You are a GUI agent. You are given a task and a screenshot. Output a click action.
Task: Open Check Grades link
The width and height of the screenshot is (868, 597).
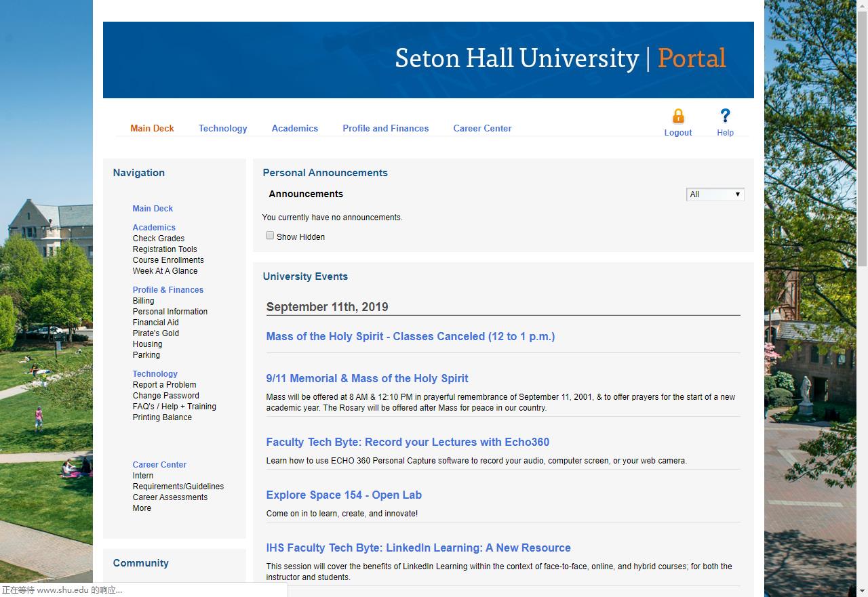159,239
